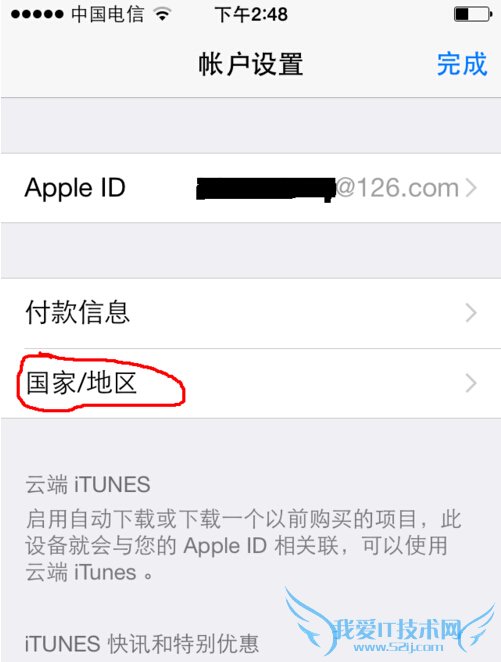This screenshot has width=501, height=662.
Task: Open the Apple ID row
Action: click(x=250, y=188)
